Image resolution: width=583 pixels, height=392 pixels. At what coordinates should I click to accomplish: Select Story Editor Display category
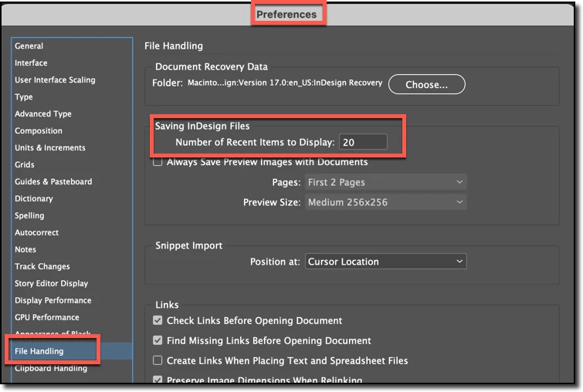[x=51, y=283]
